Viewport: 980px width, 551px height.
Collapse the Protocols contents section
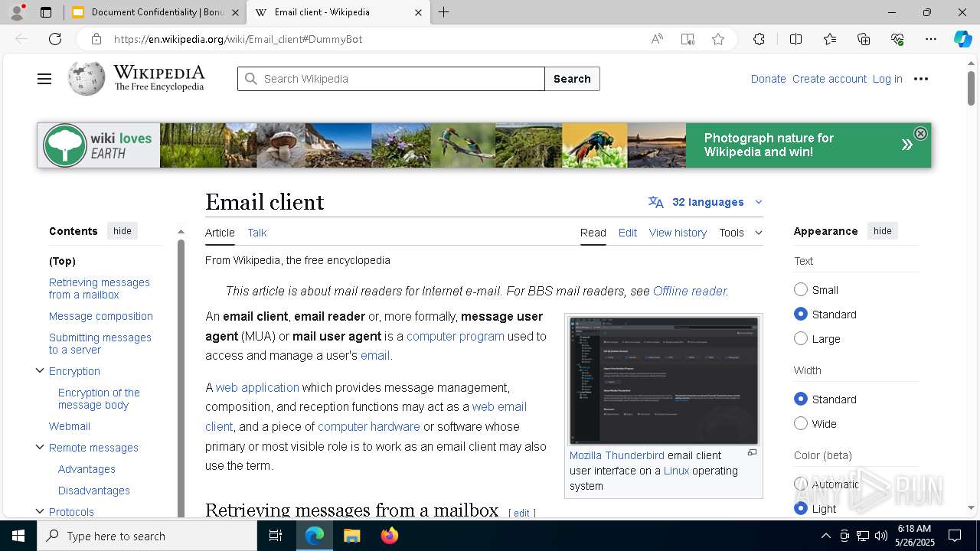point(40,511)
